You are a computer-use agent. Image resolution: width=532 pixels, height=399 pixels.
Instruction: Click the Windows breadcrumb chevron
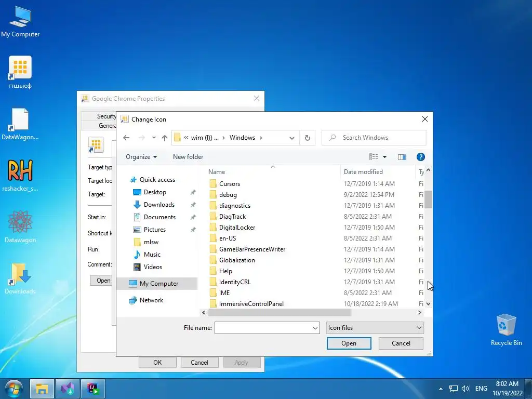pyautogui.click(x=261, y=138)
